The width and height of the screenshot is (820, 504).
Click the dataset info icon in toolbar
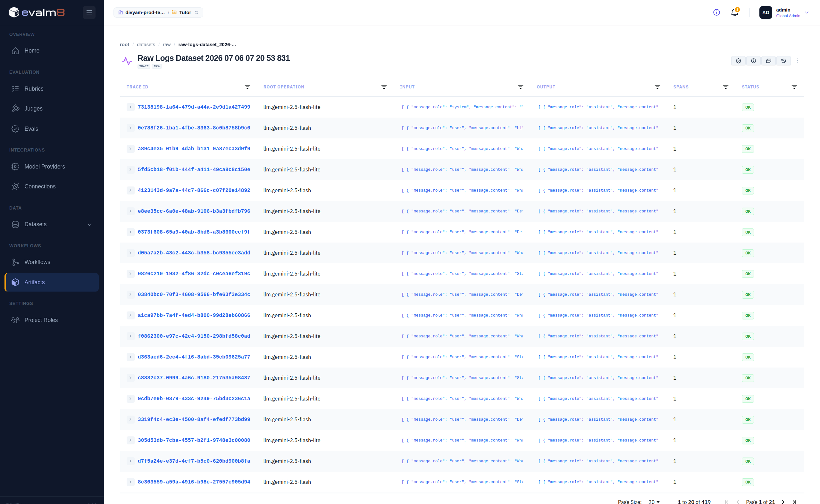tap(753, 61)
